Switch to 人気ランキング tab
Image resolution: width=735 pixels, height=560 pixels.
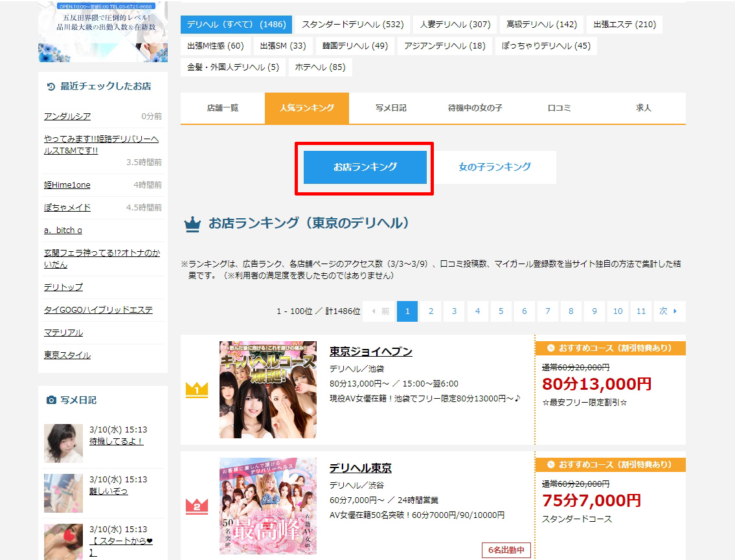[307, 108]
